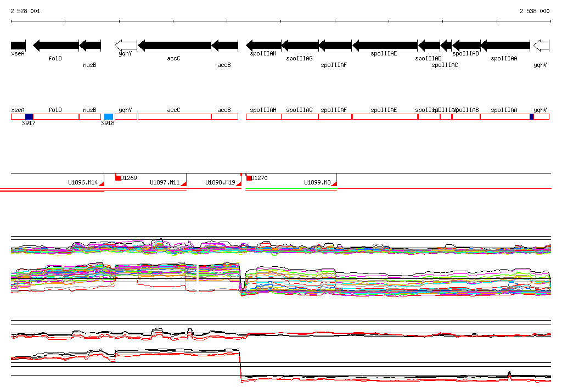
Task: Click the U1896.M14 marker flag
Action: tap(102, 183)
